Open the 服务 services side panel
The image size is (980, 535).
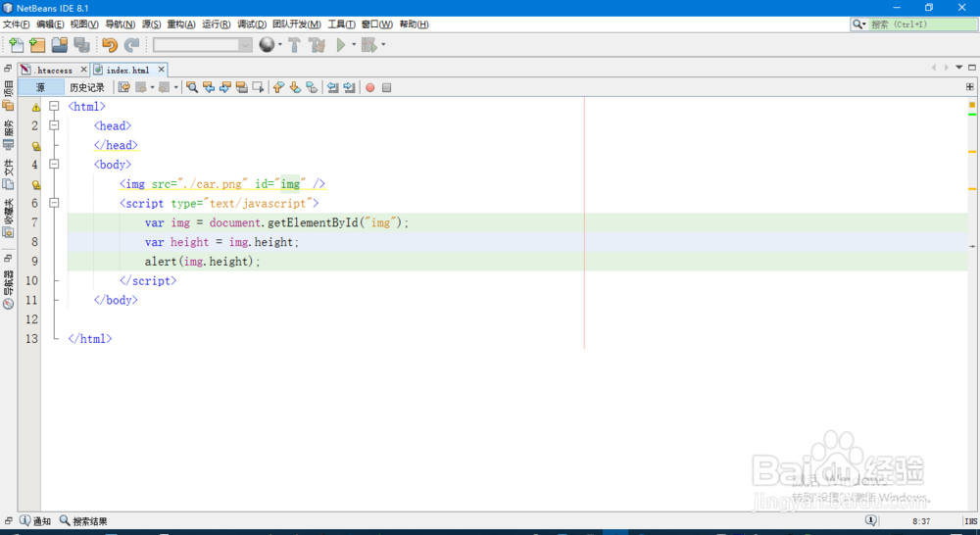(x=8, y=134)
